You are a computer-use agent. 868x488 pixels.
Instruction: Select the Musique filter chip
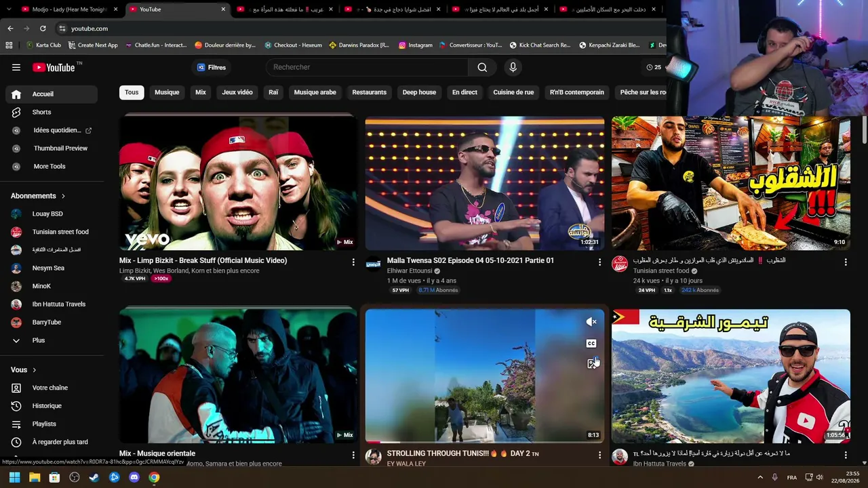tap(167, 92)
